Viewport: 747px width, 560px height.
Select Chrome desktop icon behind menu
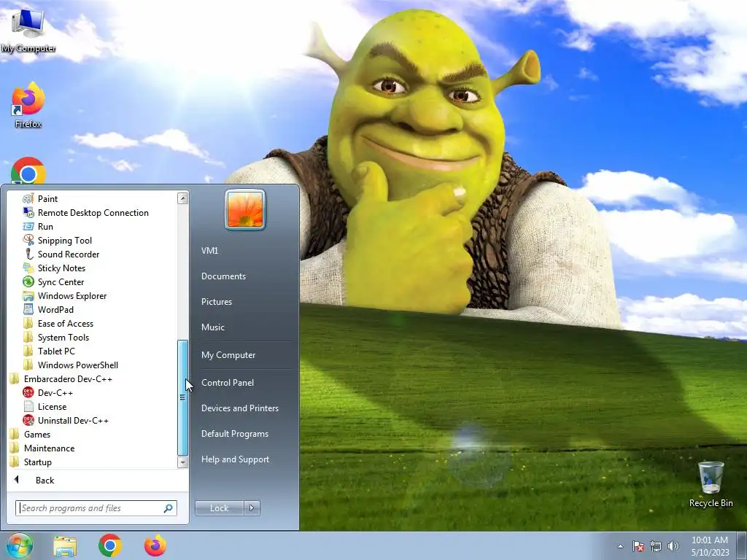point(28,171)
